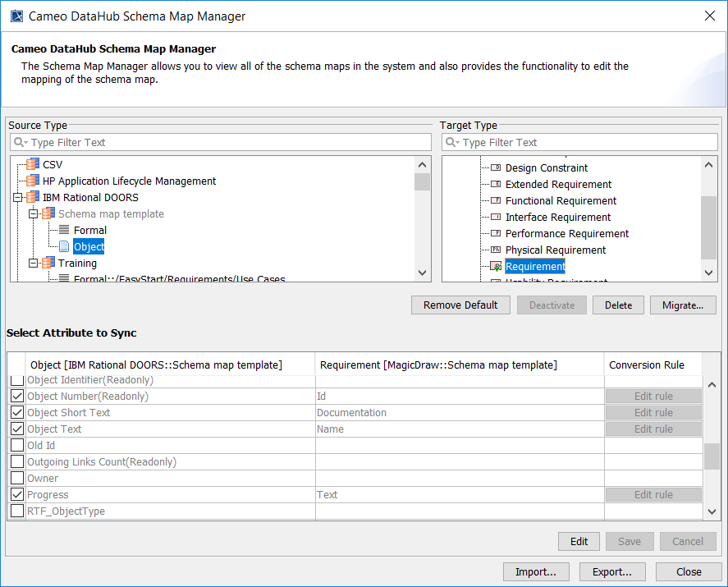728x587 pixels.
Task: Click the Training folder icon
Action: (x=48, y=264)
